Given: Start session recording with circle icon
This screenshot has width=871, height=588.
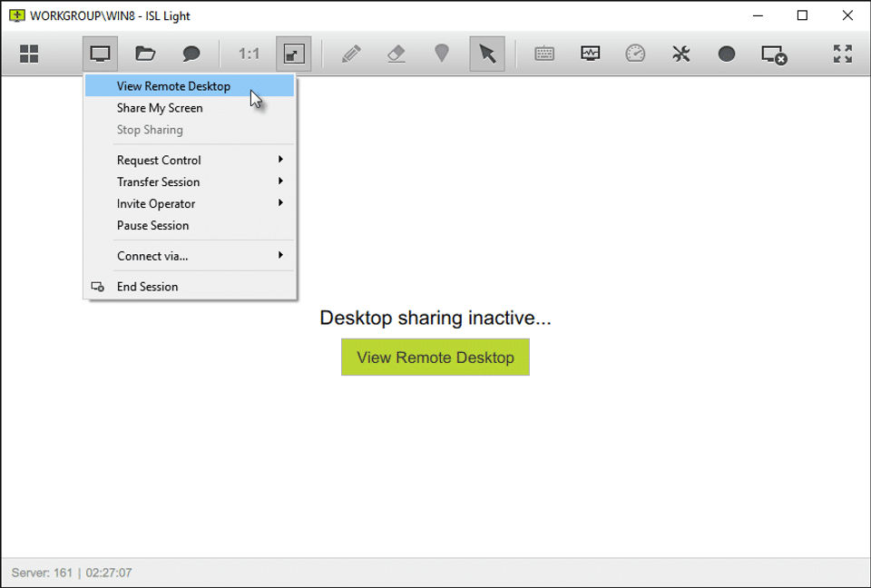Looking at the screenshot, I should click(727, 54).
